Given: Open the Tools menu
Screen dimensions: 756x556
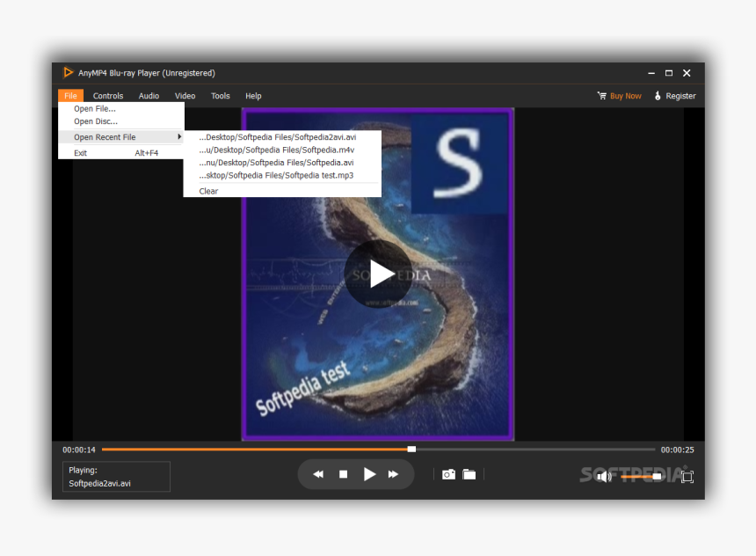Looking at the screenshot, I should 220,96.
